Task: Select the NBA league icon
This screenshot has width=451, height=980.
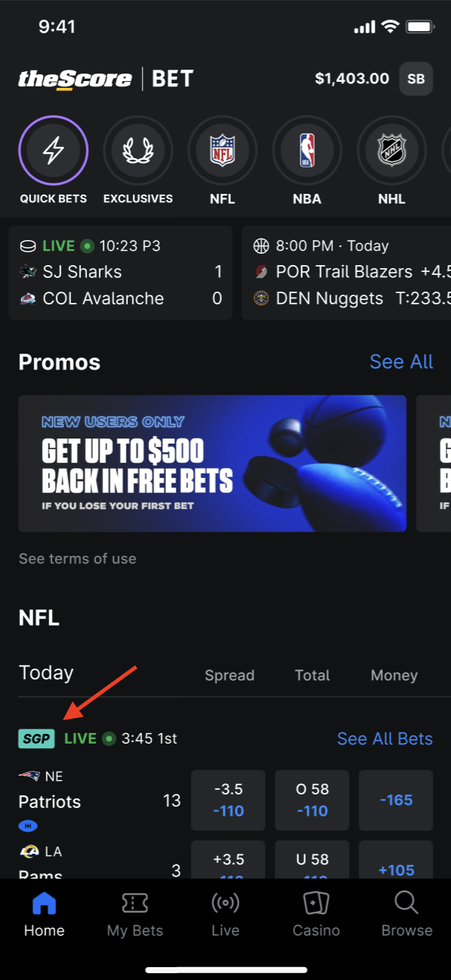Action: 307,151
